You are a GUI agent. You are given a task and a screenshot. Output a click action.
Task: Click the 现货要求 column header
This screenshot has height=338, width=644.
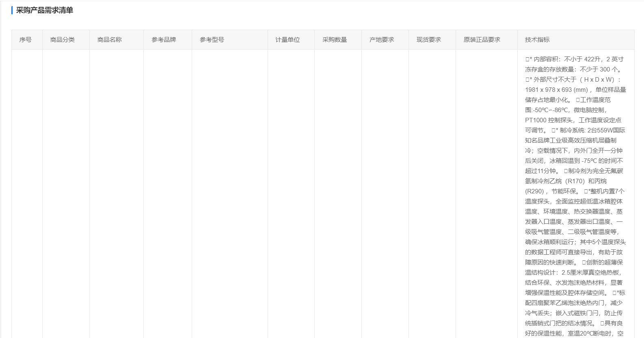click(x=428, y=39)
